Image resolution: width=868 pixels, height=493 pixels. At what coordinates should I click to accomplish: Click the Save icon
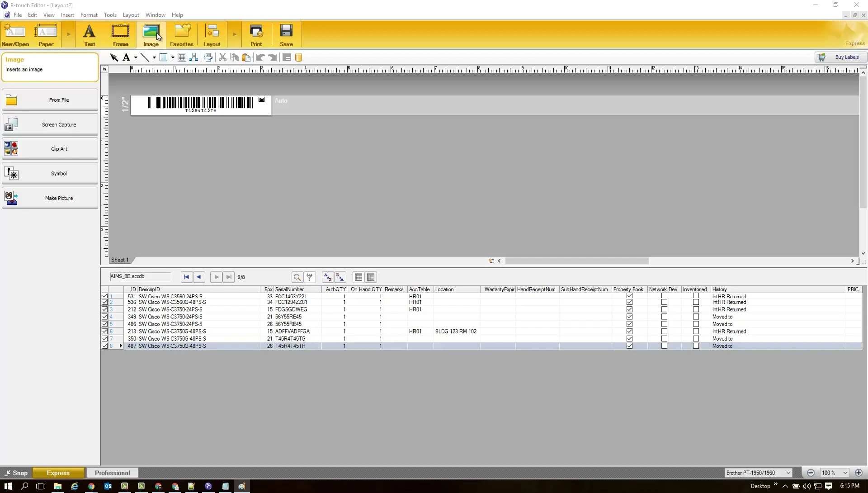(286, 35)
